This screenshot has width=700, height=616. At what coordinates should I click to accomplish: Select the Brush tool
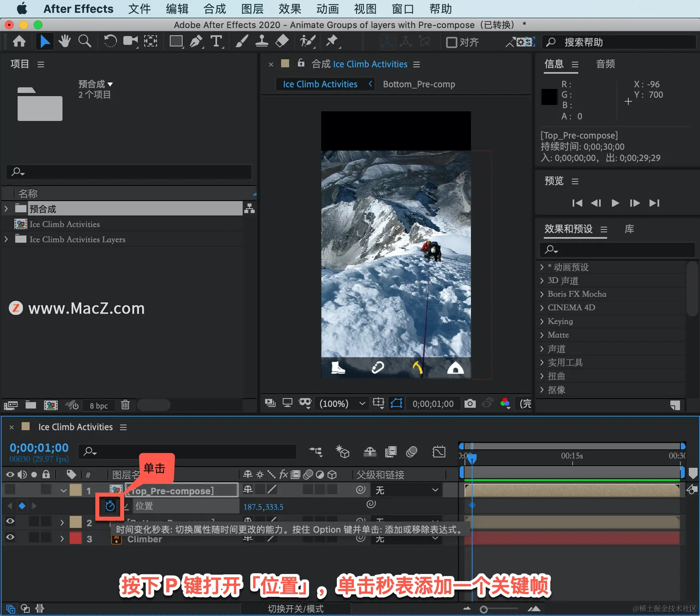(x=241, y=41)
